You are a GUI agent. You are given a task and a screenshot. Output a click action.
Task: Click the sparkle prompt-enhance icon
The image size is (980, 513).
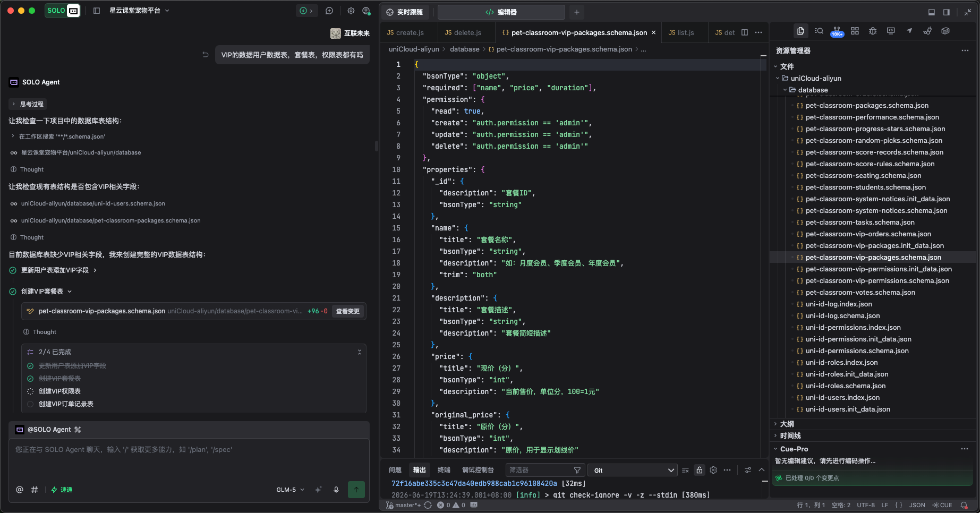[318, 490]
